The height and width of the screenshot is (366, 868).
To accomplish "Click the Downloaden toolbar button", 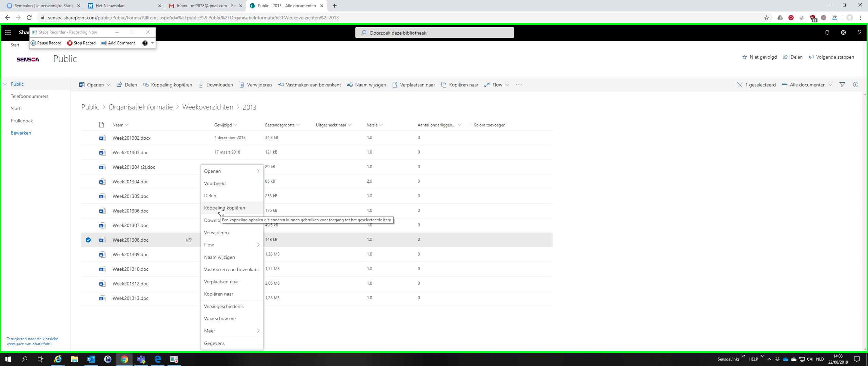I will click(216, 85).
